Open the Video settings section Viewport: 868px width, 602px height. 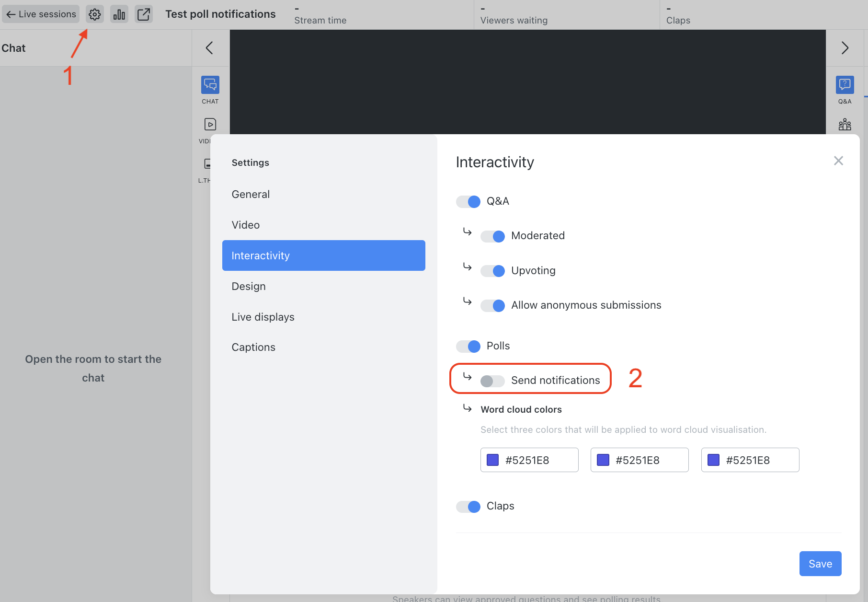pyautogui.click(x=324, y=225)
